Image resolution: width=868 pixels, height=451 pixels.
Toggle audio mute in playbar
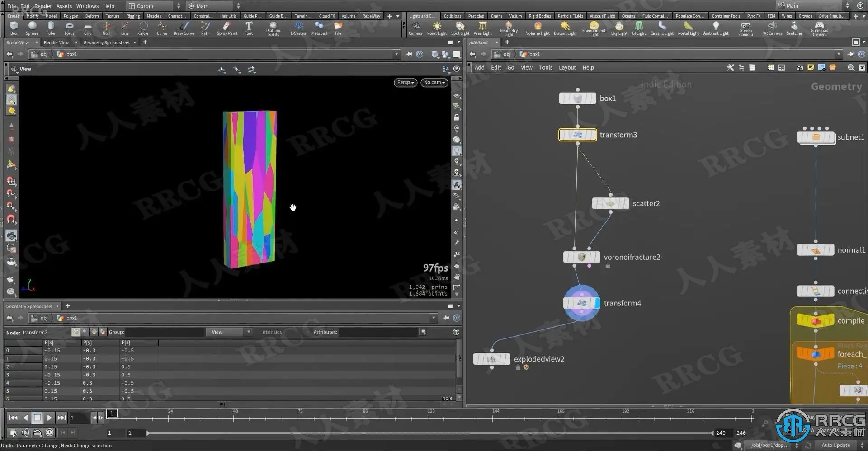(25, 432)
